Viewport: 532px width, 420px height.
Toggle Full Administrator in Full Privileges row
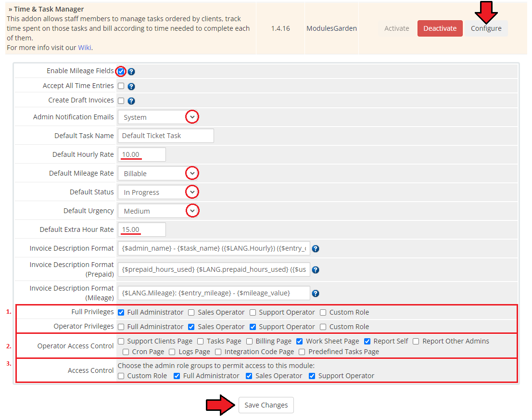[121, 312]
